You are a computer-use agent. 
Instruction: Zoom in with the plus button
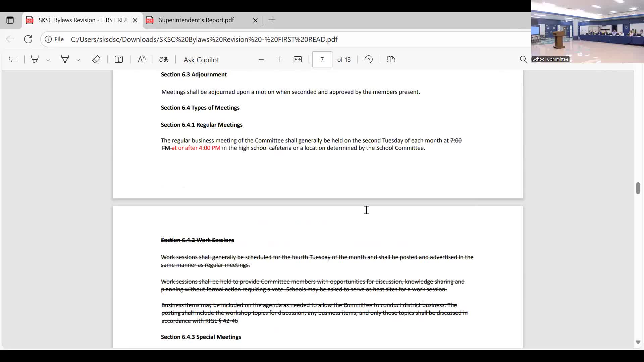[x=279, y=59]
